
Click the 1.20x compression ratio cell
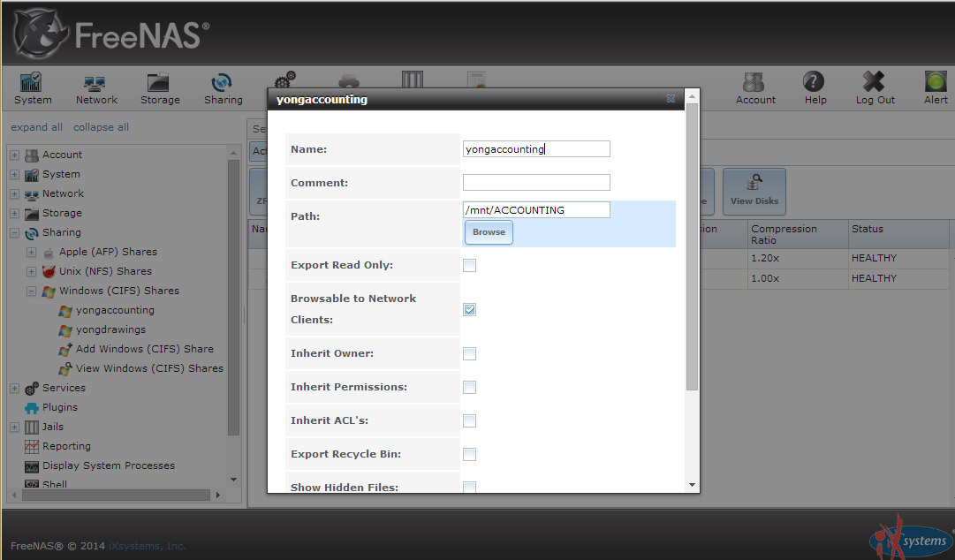coord(797,258)
